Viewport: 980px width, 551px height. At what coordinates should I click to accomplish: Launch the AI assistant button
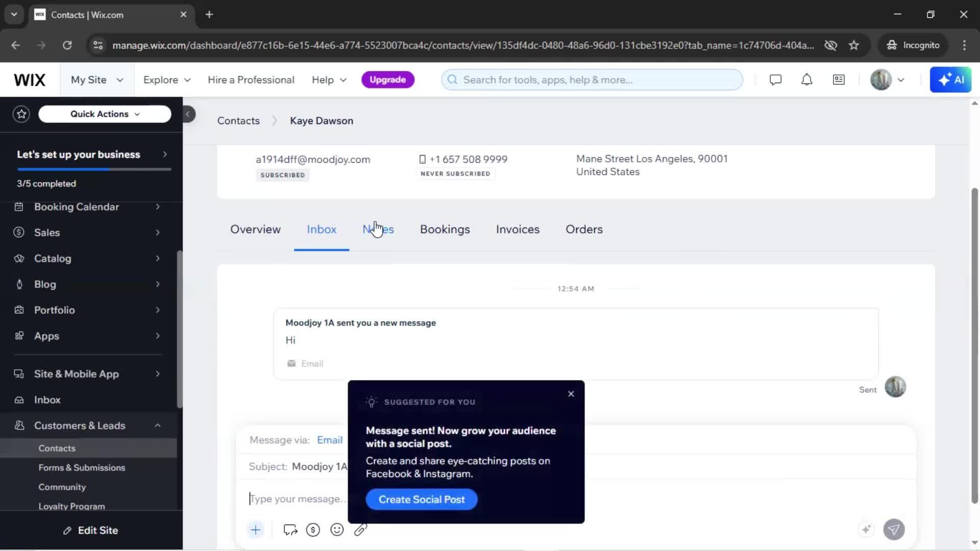click(x=950, y=80)
